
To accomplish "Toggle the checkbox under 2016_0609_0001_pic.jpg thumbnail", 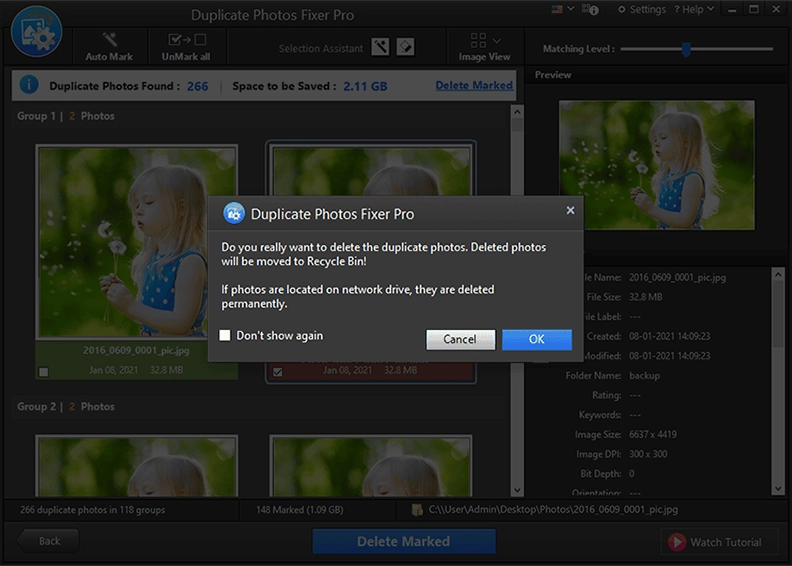I will click(44, 372).
